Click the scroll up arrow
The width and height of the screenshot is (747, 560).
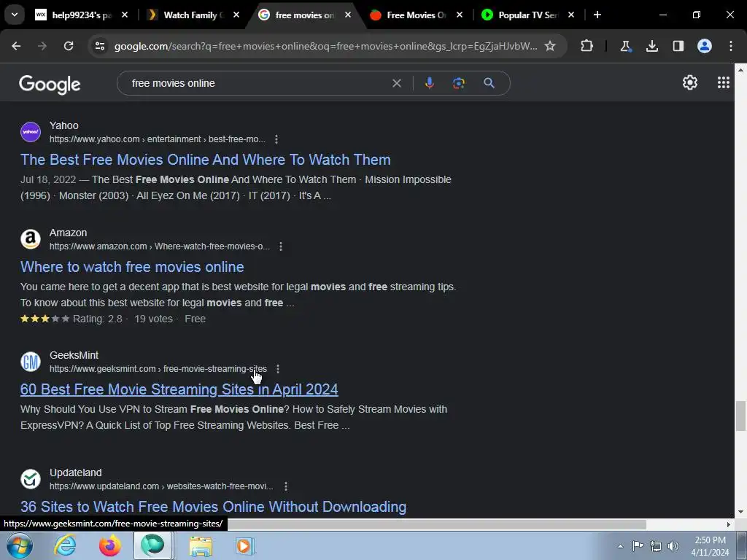click(740, 69)
